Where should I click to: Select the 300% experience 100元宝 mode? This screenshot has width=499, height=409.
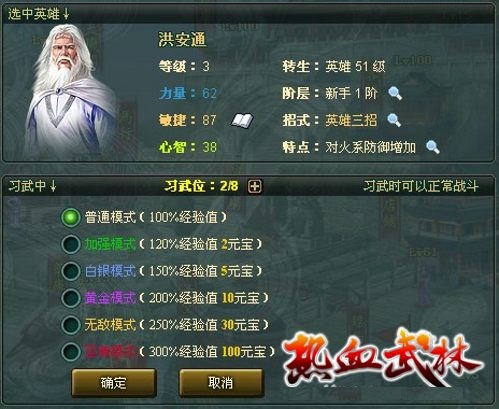[x=71, y=352]
